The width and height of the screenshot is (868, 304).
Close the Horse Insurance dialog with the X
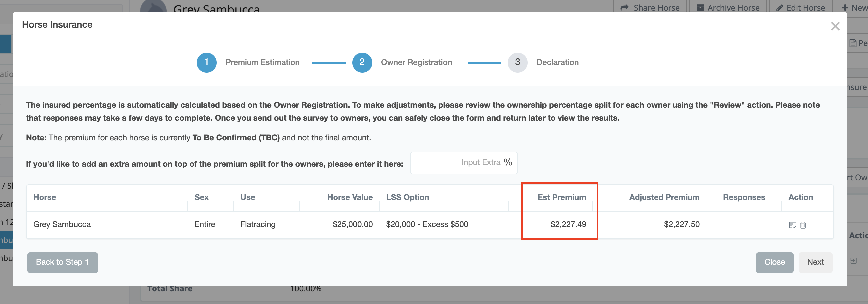tap(835, 26)
